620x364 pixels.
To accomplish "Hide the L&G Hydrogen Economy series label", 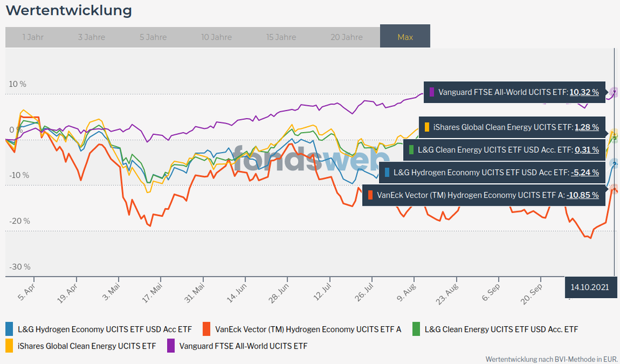I will [104, 329].
